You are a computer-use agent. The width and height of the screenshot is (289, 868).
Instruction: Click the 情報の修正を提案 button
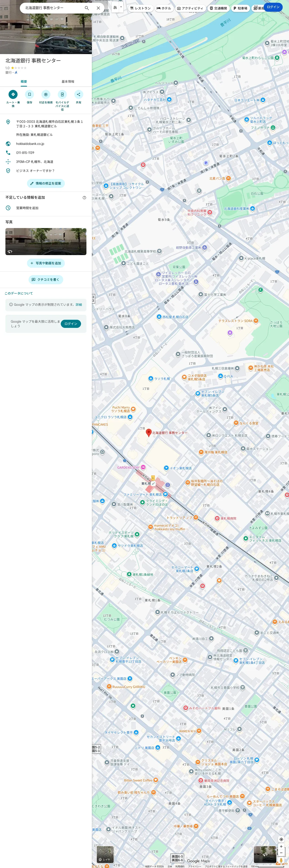46,183
